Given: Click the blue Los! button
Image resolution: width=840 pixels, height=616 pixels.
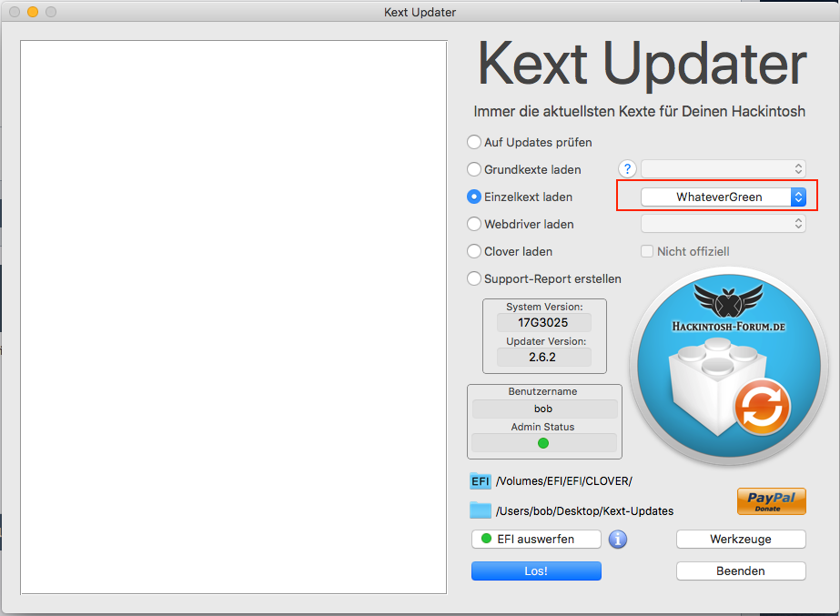Looking at the screenshot, I should coord(536,571).
